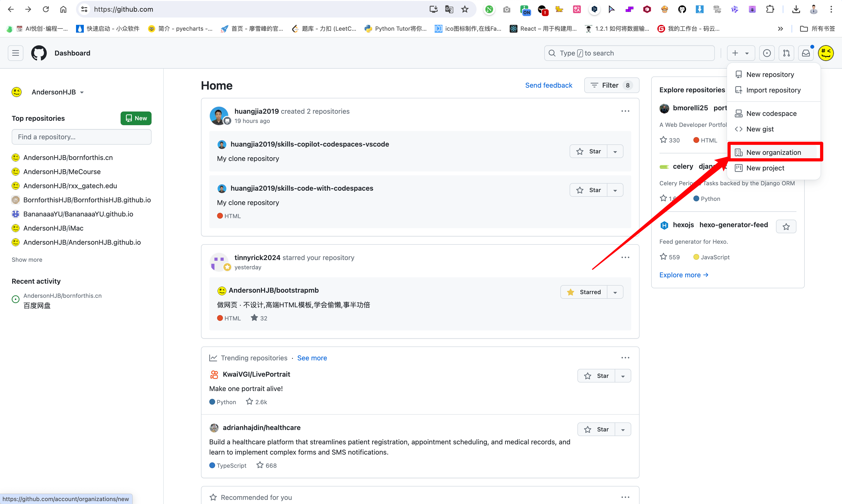Open the BananaaaYU/BananaaaYU.github.io repository
The height and width of the screenshot is (504, 842).
(x=78, y=214)
